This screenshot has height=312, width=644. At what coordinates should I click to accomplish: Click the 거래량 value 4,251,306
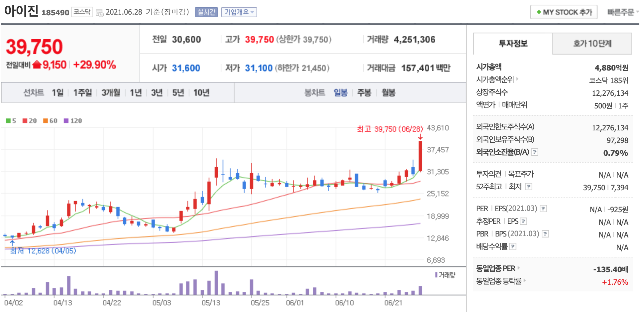tap(414, 40)
